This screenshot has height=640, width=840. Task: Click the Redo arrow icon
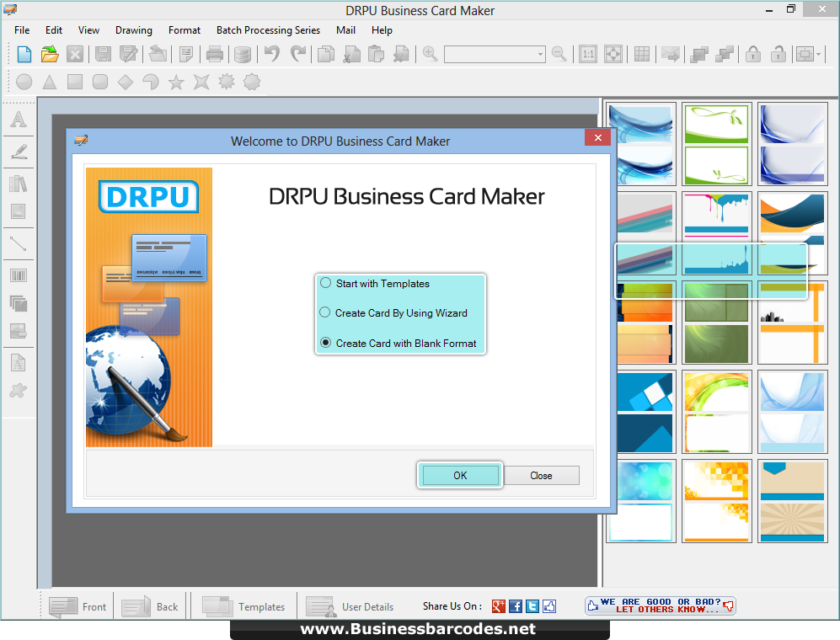point(297,54)
